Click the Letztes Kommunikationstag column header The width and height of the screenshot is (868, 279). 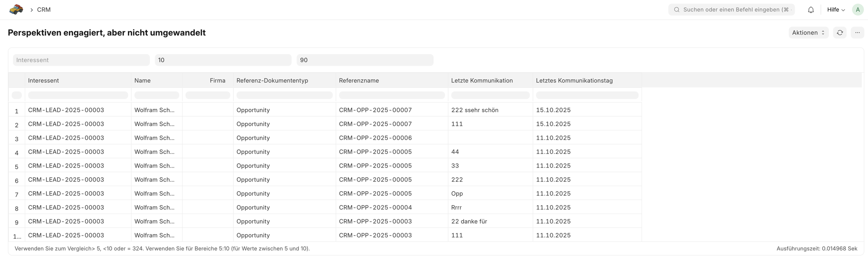(574, 81)
